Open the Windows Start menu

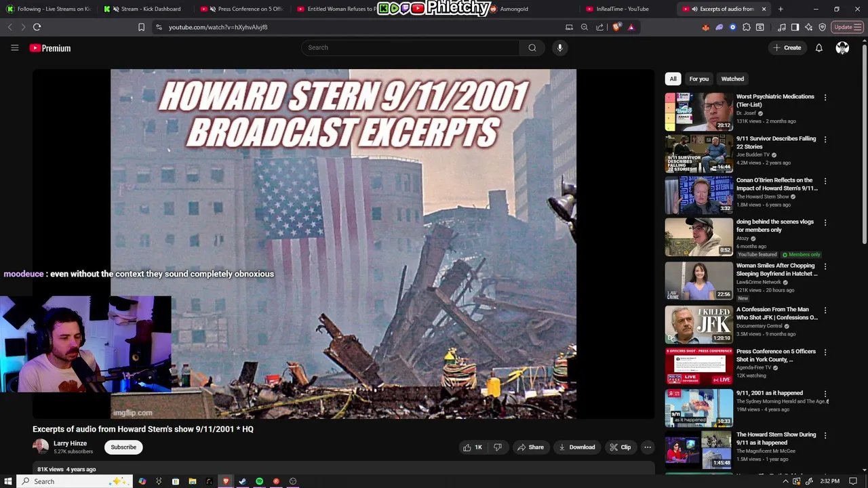pyautogui.click(x=9, y=481)
